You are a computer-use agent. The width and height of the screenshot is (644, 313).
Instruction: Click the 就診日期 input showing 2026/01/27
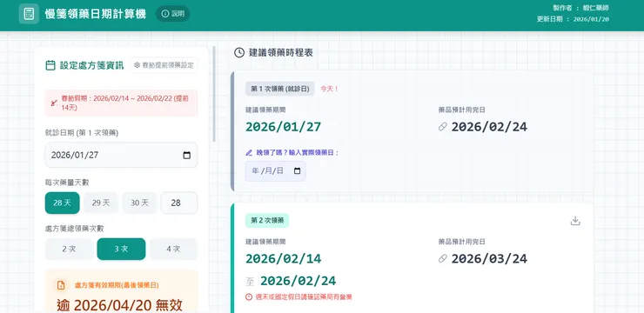(x=121, y=155)
